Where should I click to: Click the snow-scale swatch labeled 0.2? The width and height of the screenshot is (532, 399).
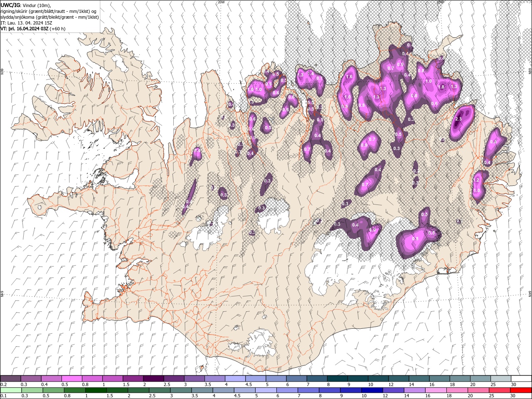(x=10, y=379)
